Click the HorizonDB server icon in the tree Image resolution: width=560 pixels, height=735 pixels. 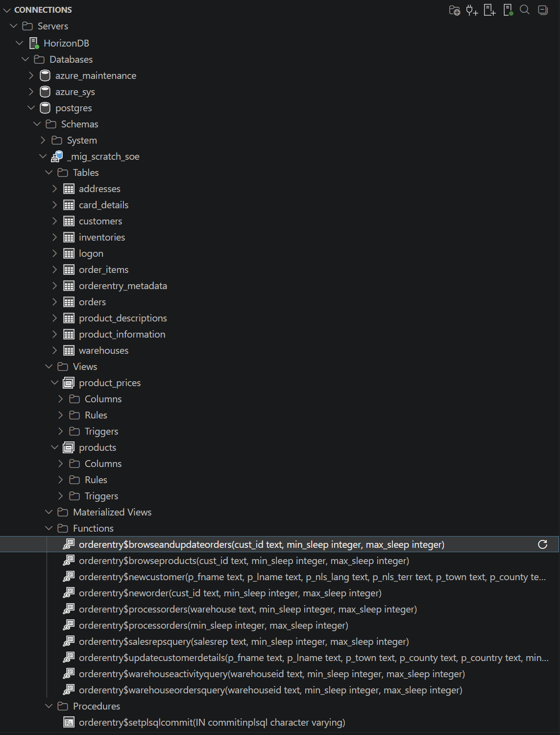(34, 43)
